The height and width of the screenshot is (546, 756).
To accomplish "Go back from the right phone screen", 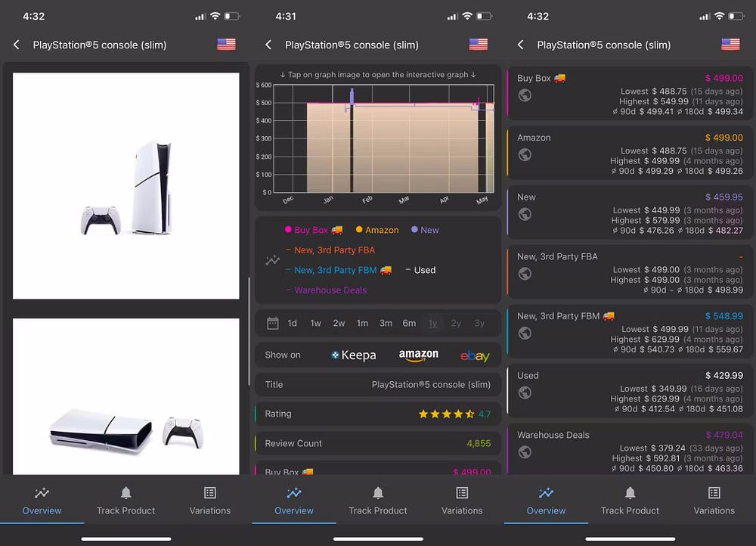I will [521, 45].
